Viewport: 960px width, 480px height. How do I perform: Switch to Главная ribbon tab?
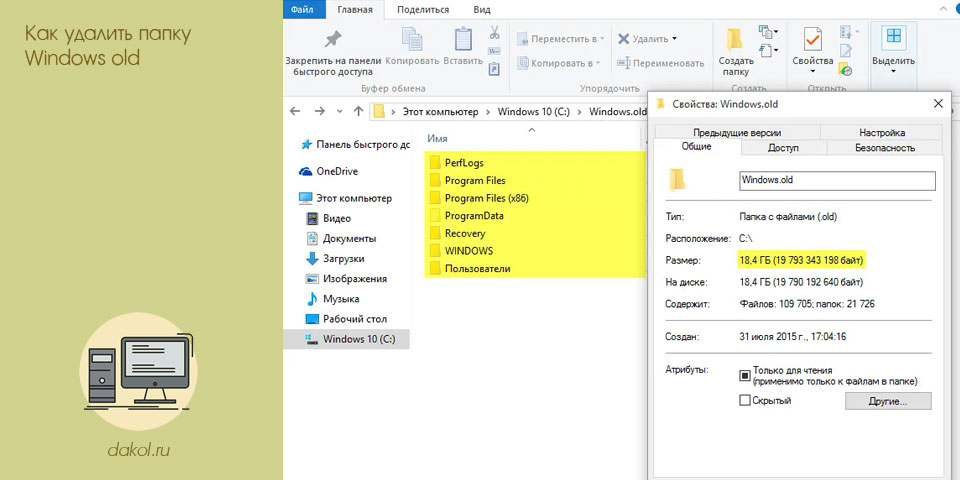[x=354, y=10]
